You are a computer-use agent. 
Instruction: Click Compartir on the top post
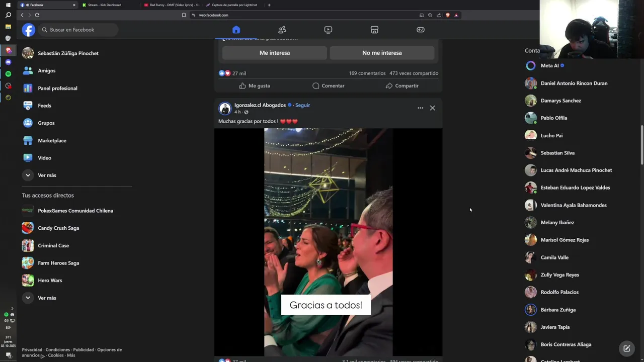tap(402, 86)
